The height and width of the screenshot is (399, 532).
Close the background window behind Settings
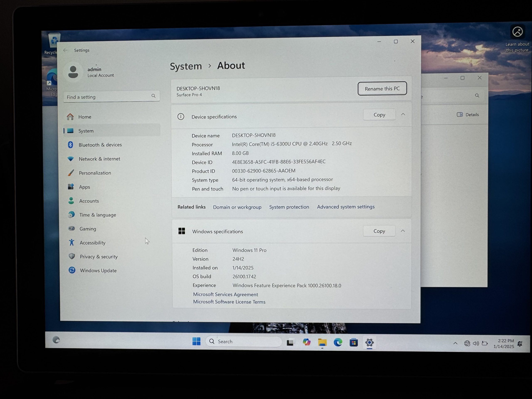(x=480, y=78)
